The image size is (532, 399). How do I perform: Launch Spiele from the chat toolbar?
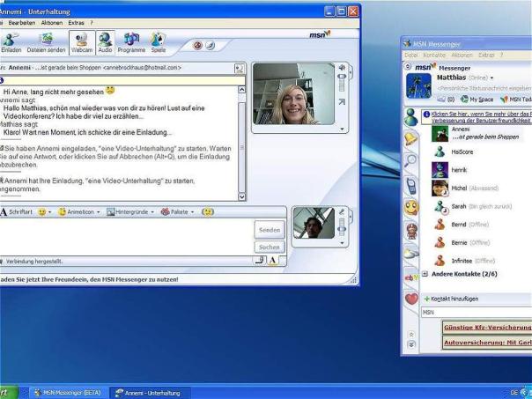tap(157, 42)
